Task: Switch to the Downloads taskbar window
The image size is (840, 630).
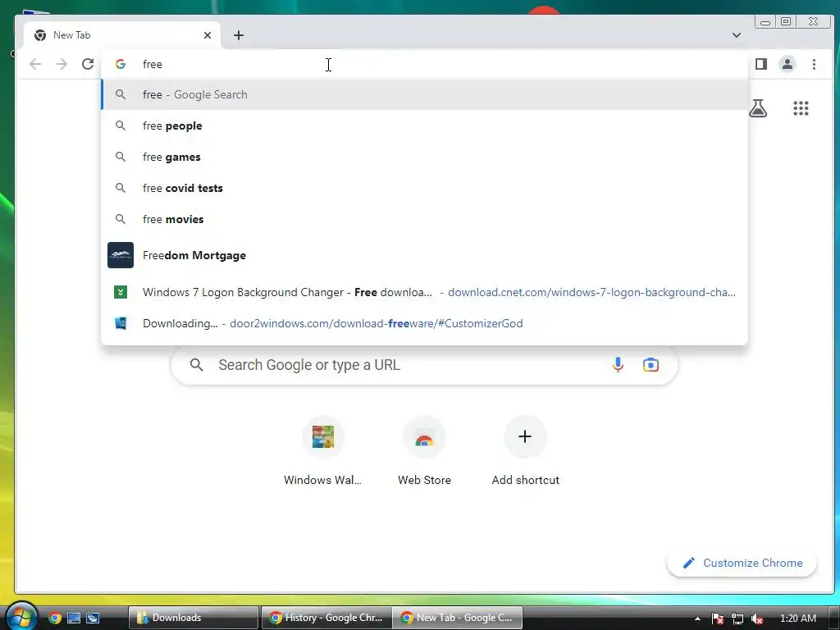Action: click(194, 618)
